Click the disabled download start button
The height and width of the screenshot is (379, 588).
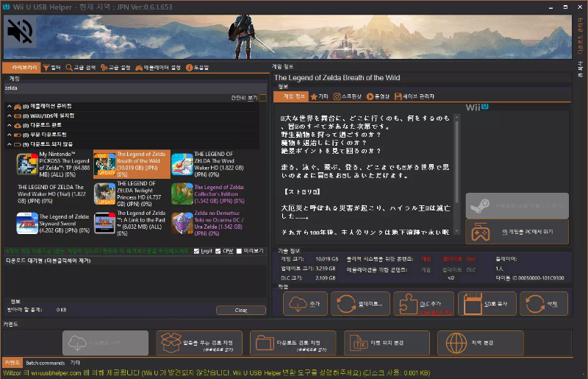tap(105, 343)
